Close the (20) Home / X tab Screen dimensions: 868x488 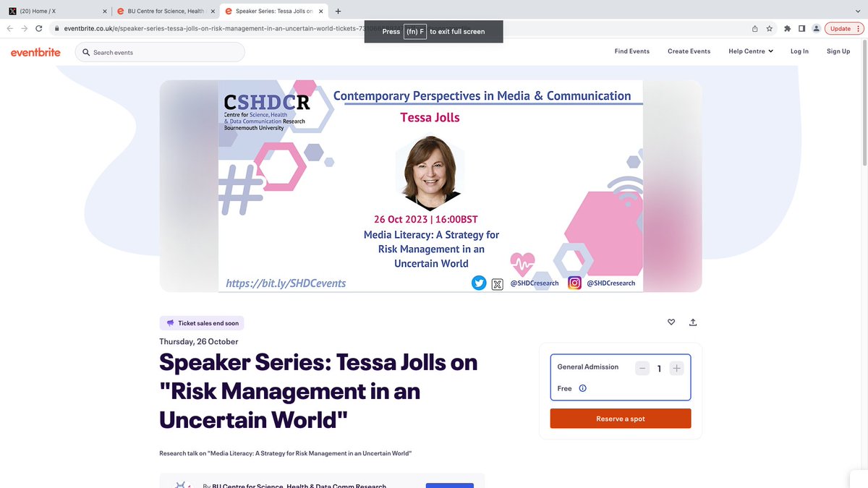pos(104,11)
